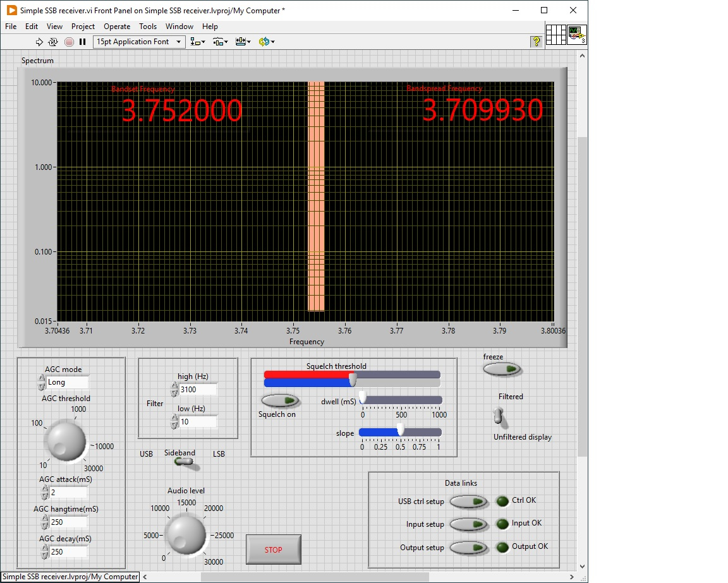
Task: Open the Resize Objects tool
Action: coord(243,42)
